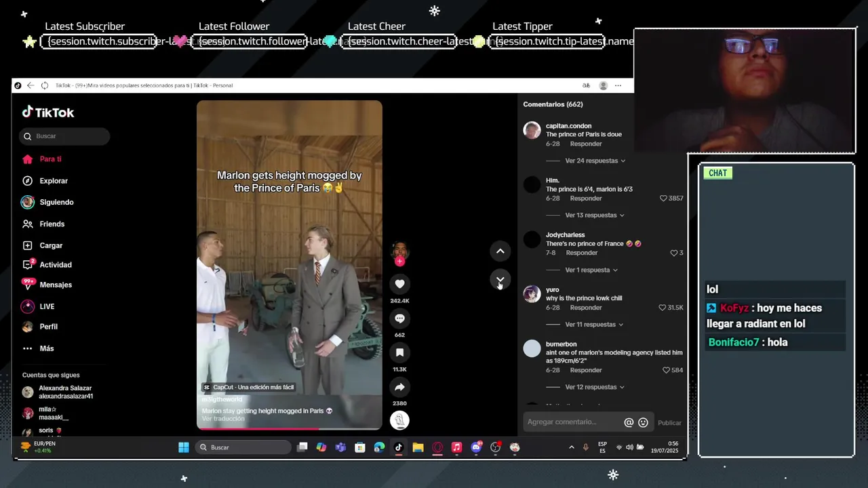
Task: Share the video with the arrow icon
Action: tap(399, 387)
